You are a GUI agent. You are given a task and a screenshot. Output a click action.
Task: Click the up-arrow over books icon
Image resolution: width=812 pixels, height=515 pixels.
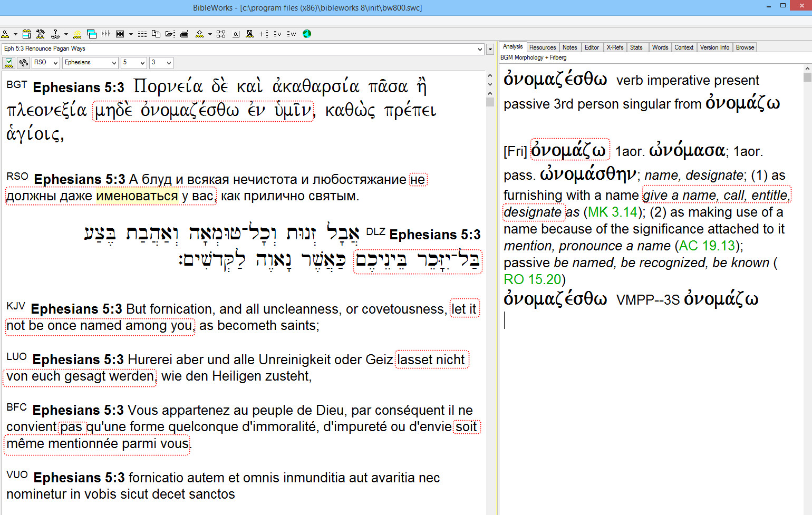(x=199, y=34)
